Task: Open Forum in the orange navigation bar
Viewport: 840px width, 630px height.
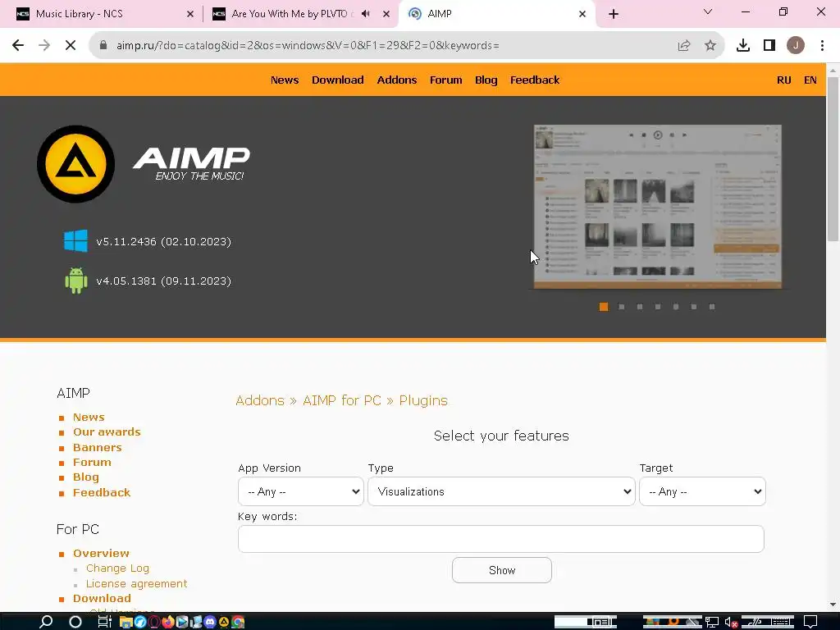Action: coord(445,80)
